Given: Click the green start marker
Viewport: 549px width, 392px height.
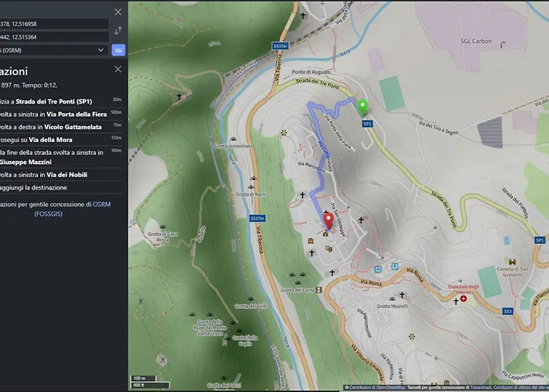Looking at the screenshot, I should click(362, 108).
